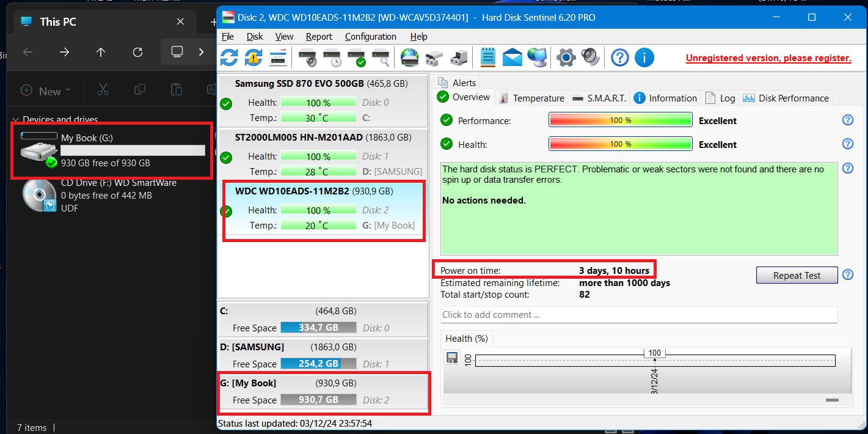
Task: Click the minimize bar icon in Health graph
Action: tap(832, 400)
